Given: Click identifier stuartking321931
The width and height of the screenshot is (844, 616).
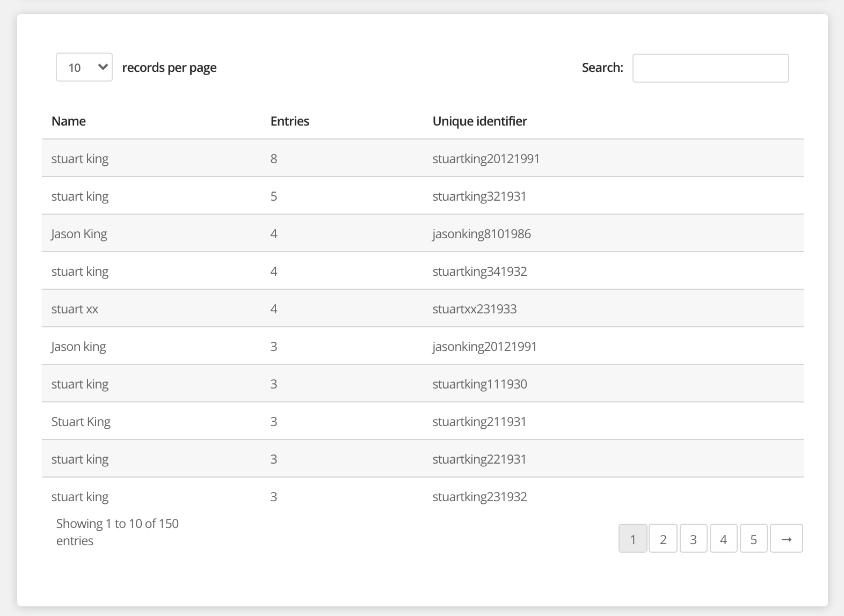Looking at the screenshot, I should click(479, 196).
